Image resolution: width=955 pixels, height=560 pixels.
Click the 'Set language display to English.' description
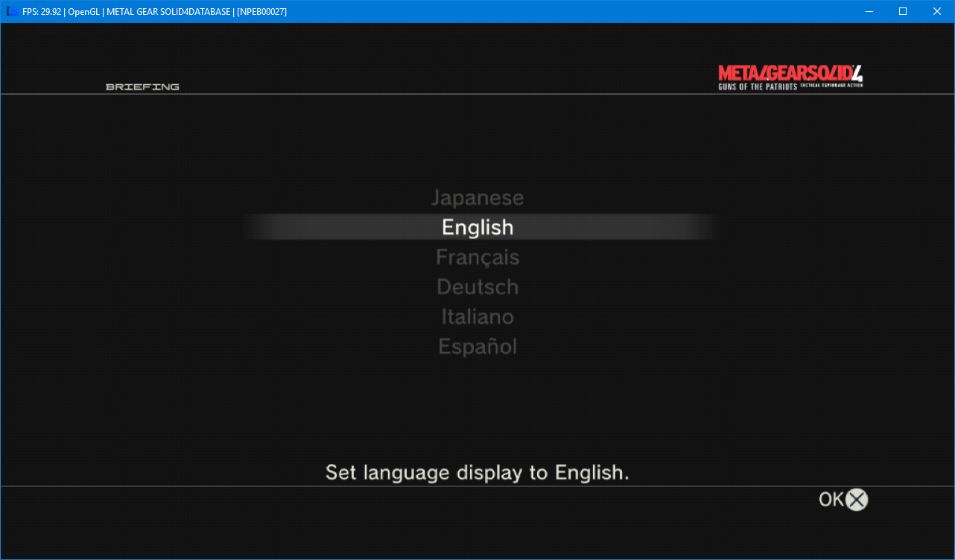pos(477,473)
